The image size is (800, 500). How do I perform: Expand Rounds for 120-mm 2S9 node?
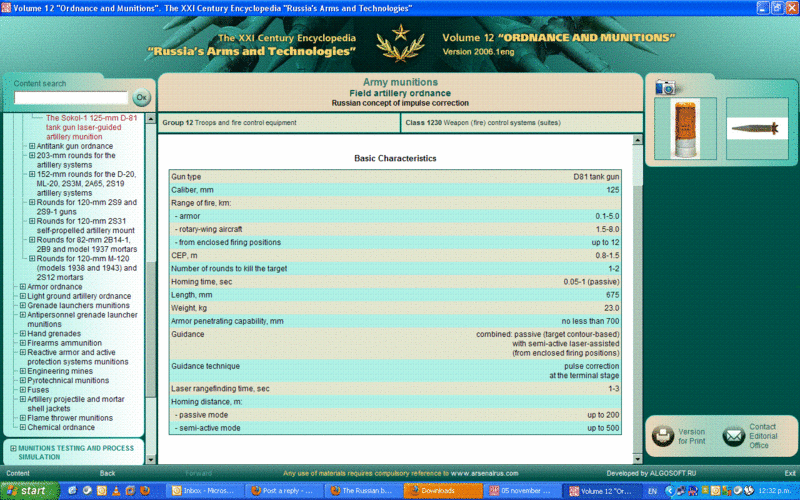coord(32,202)
